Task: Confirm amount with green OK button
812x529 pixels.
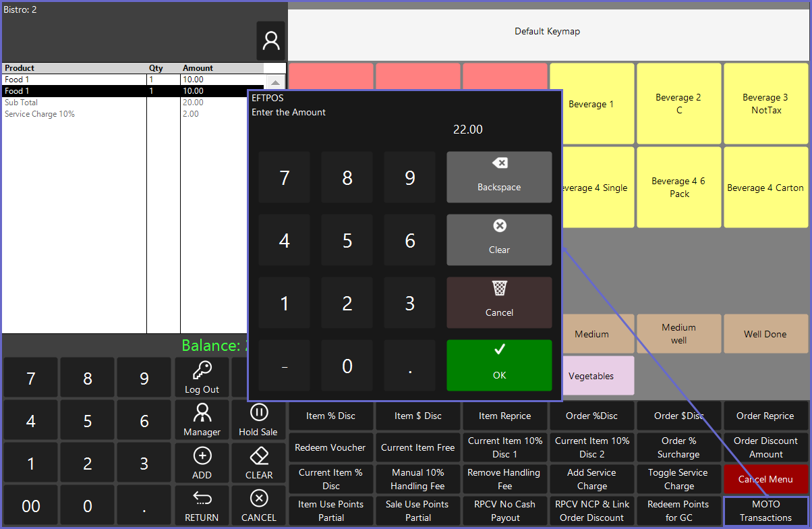Action: 499,365
